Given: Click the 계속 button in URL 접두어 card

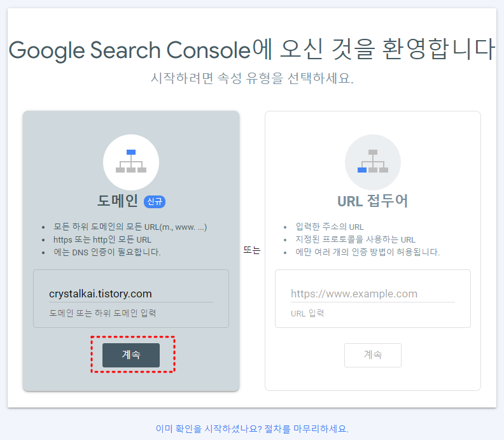Looking at the screenshot, I should coord(372,355).
